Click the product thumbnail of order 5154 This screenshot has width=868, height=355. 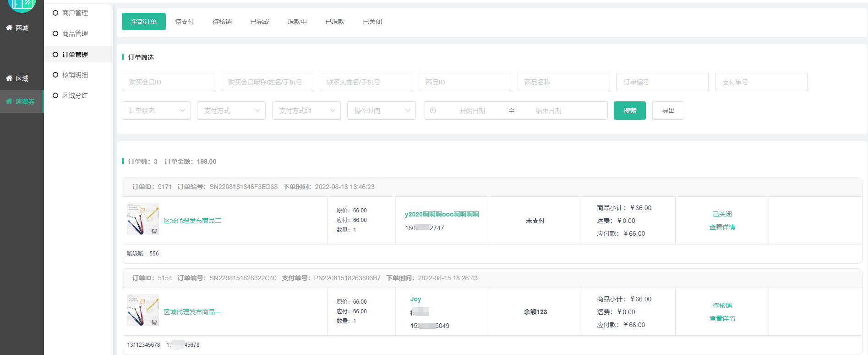click(143, 311)
